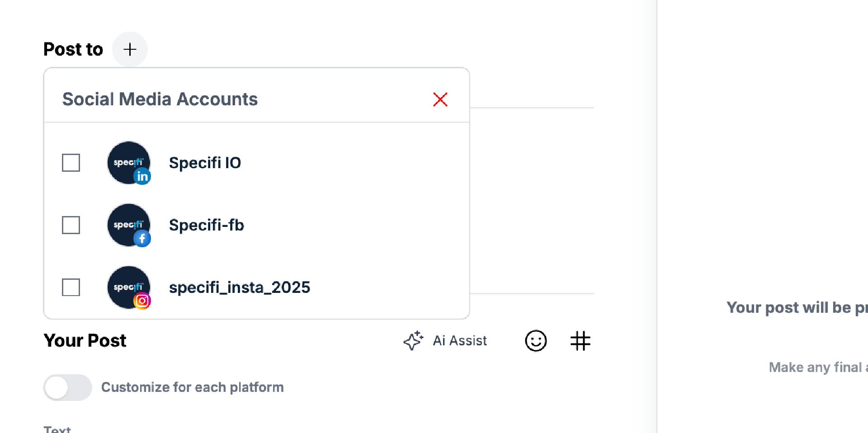
Task: Select the Specifi-fb account row
Action: (x=207, y=225)
